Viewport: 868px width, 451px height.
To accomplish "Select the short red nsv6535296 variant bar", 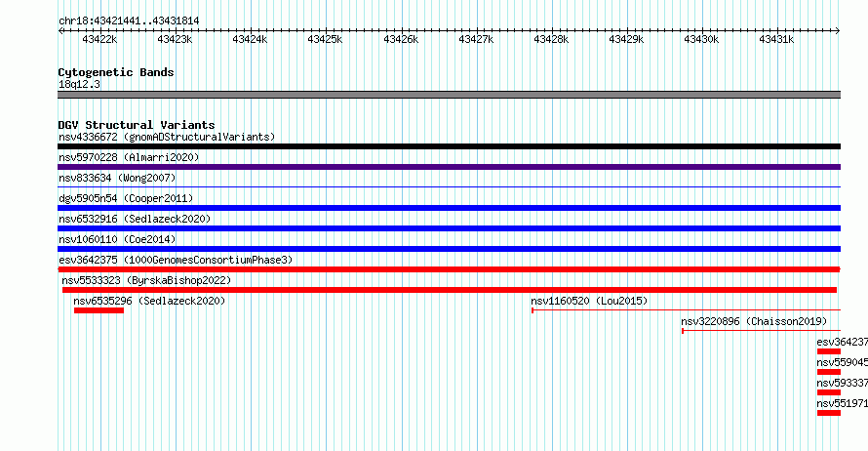I will [99, 310].
